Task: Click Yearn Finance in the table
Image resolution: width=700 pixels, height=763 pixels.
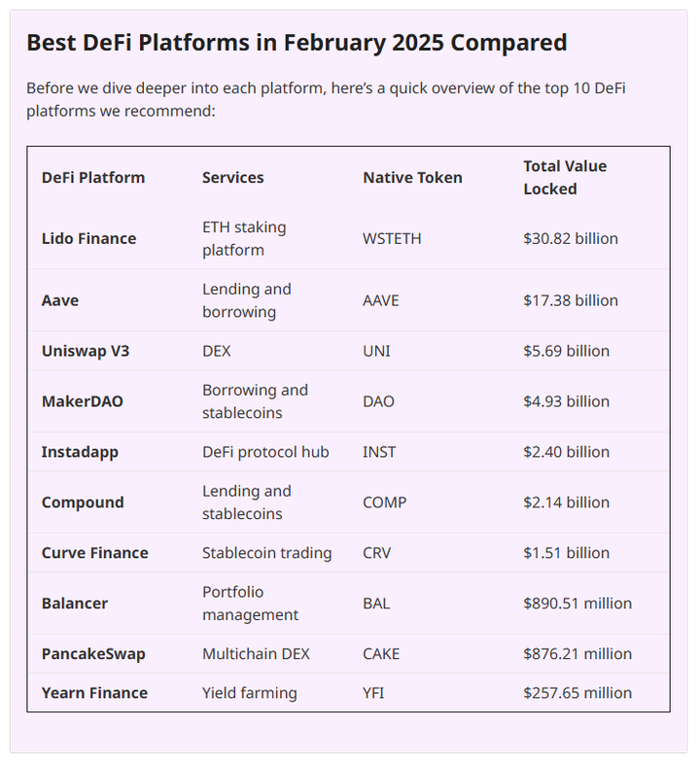Action: coord(94,693)
